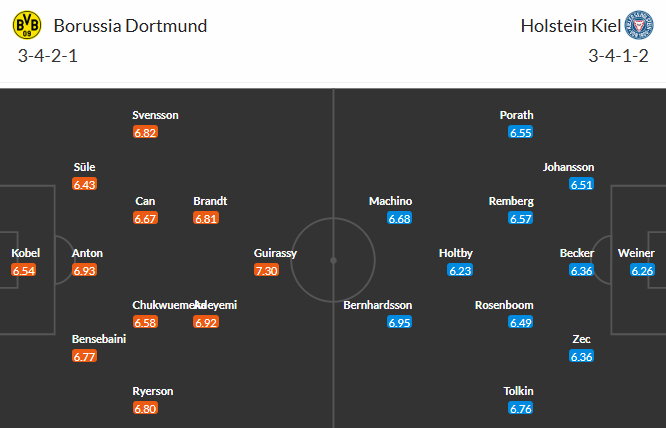666x428 pixels.
Task: Click player Svensson on the pitch
Action: pos(155,115)
